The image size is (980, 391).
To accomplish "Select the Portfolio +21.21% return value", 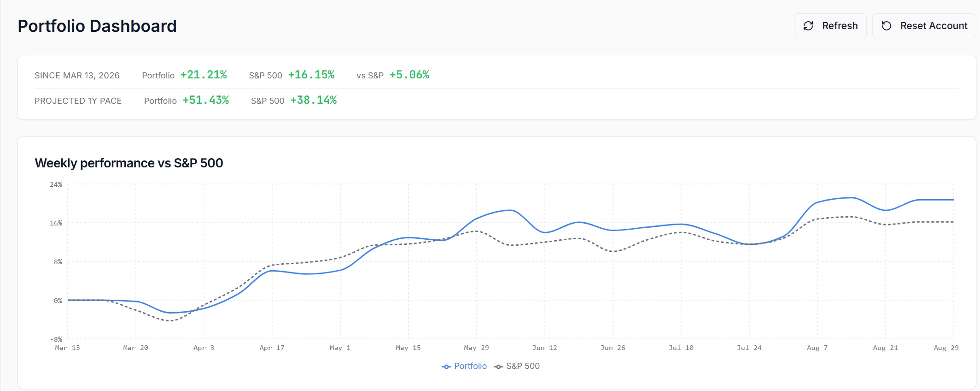I will tap(204, 75).
